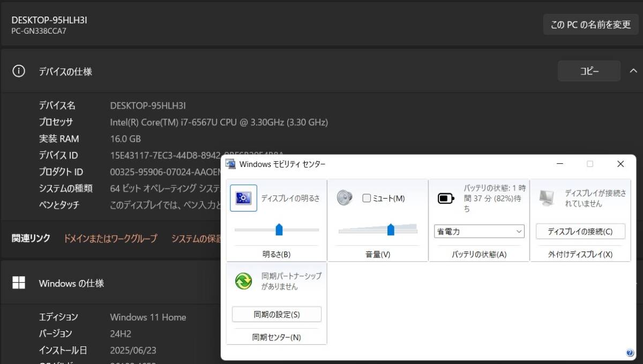The width and height of the screenshot is (643, 364).
Task: Close the Windows モビリティ センター window
Action: tap(620, 164)
